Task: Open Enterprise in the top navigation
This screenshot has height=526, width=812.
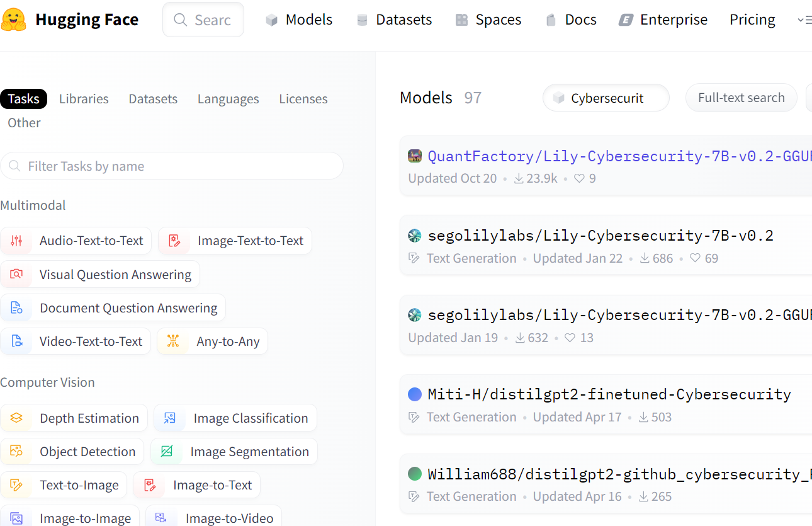Action: pos(663,20)
